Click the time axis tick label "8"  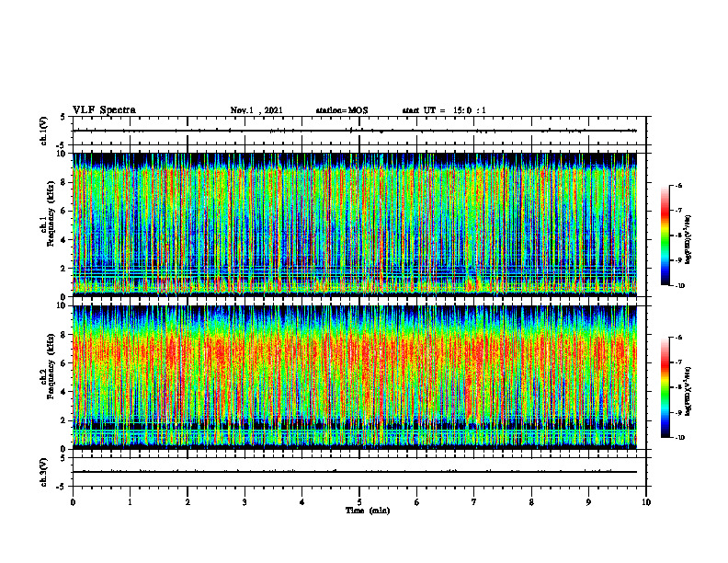(x=531, y=502)
